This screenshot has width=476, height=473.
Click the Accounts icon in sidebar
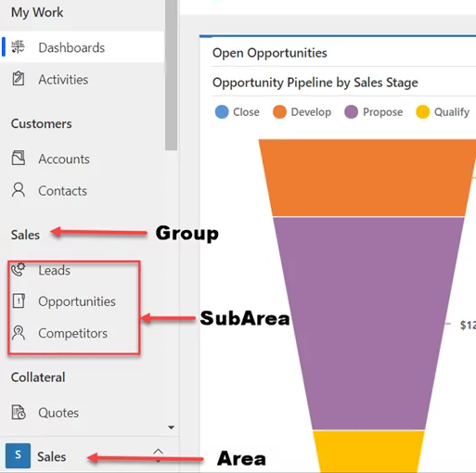pyautogui.click(x=19, y=158)
